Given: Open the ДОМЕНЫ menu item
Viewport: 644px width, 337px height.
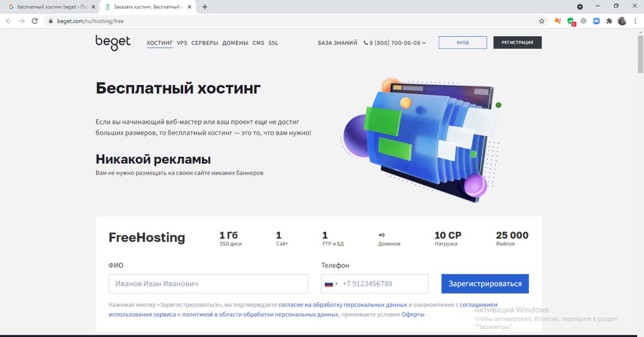Looking at the screenshot, I should 235,43.
